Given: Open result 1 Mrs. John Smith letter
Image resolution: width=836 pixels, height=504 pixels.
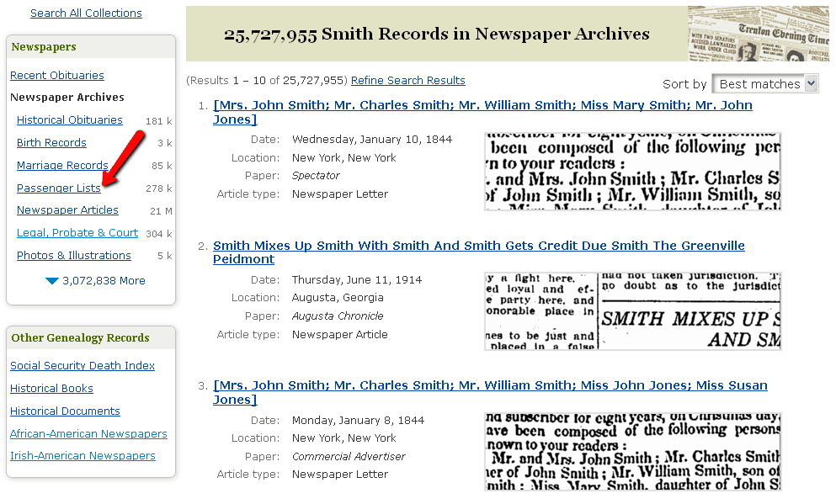Looking at the screenshot, I should [482, 112].
